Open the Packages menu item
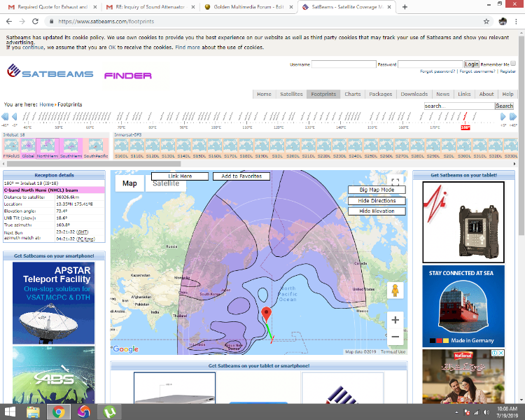525x420 pixels. coord(381,94)
